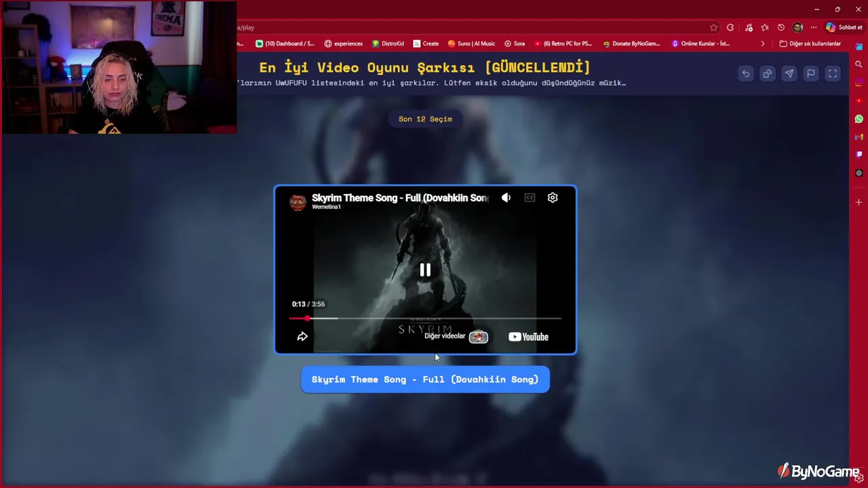Expand hidden bookmarks with the chevron
Image resolution: width=868 pixels, height=488 pixels.
763,43
